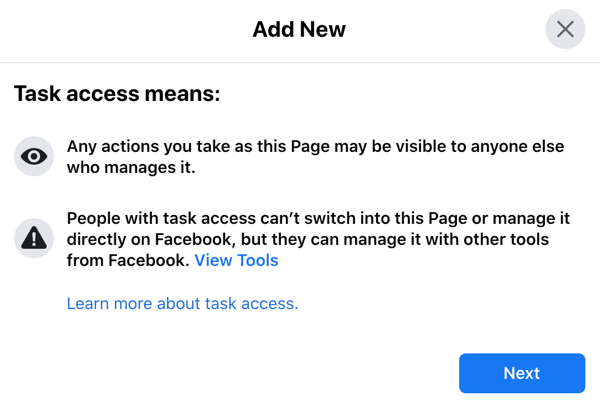The image size is (600, 404).
Task: Click the word 'Tools' in blue link
Action: pos(258,260)
